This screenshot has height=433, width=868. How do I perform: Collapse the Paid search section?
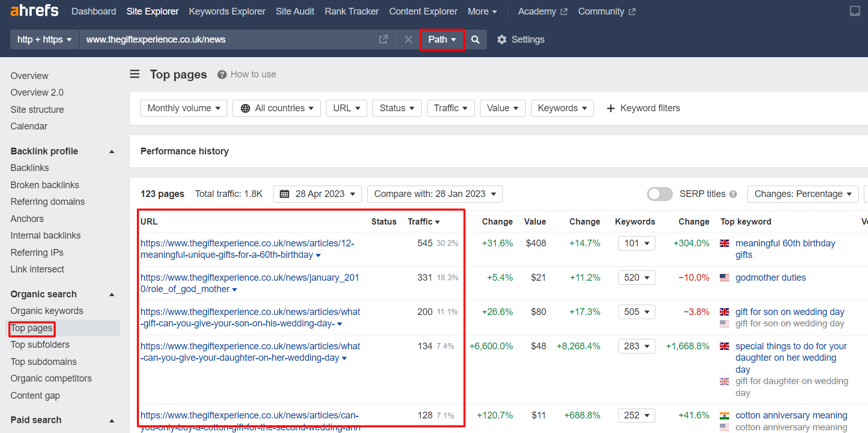tap(111, 420)
